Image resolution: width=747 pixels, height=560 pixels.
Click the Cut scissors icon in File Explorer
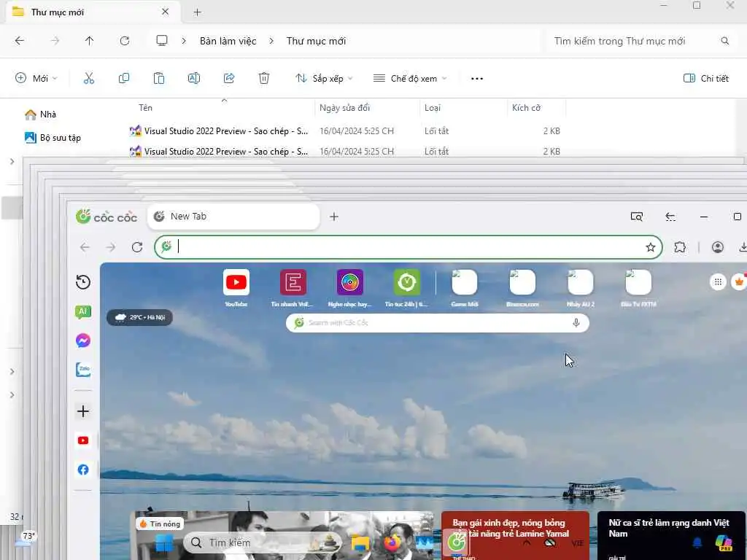(x=89, y=78)
